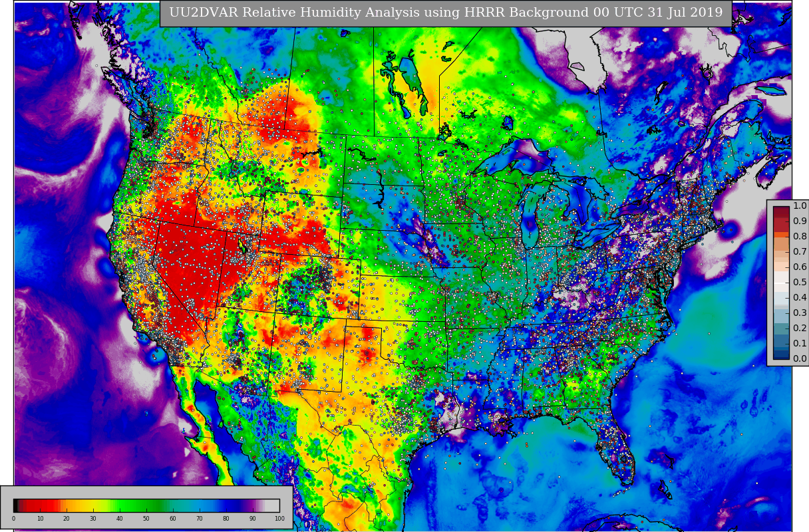Click the 0.1 label on the vertical scale

pos(800,343)
